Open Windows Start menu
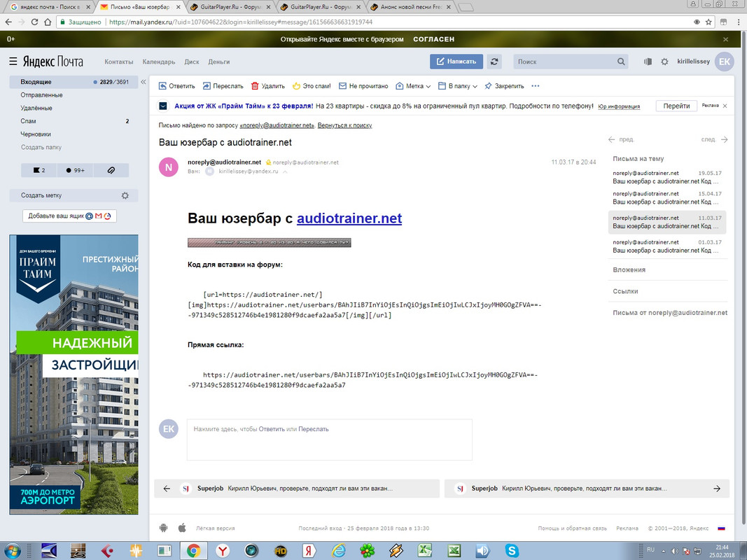The width and height of the screenshot is (747, 560). (x=13, y=551)
